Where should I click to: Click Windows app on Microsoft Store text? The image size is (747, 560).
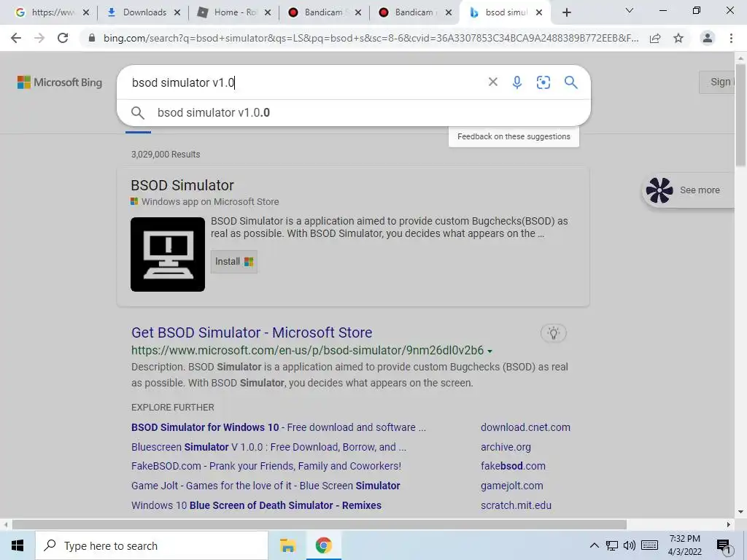(210, 201)
